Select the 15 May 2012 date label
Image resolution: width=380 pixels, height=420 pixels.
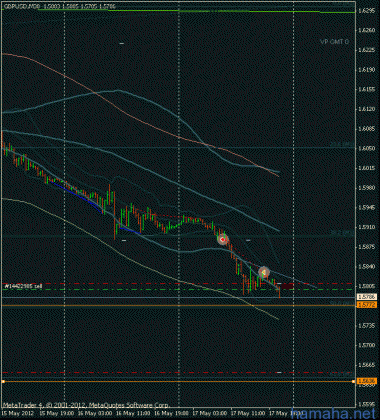[14, 412]
